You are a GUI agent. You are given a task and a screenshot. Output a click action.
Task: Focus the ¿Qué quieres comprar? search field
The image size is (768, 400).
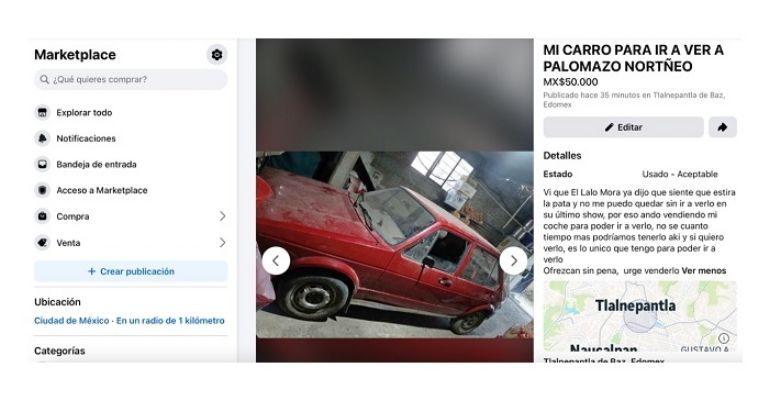click(x=131, y=79)
